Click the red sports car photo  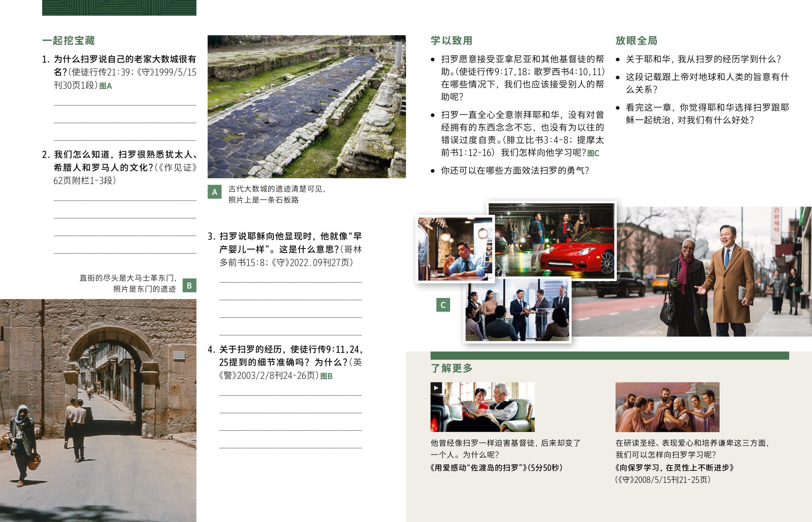point(551,241)
